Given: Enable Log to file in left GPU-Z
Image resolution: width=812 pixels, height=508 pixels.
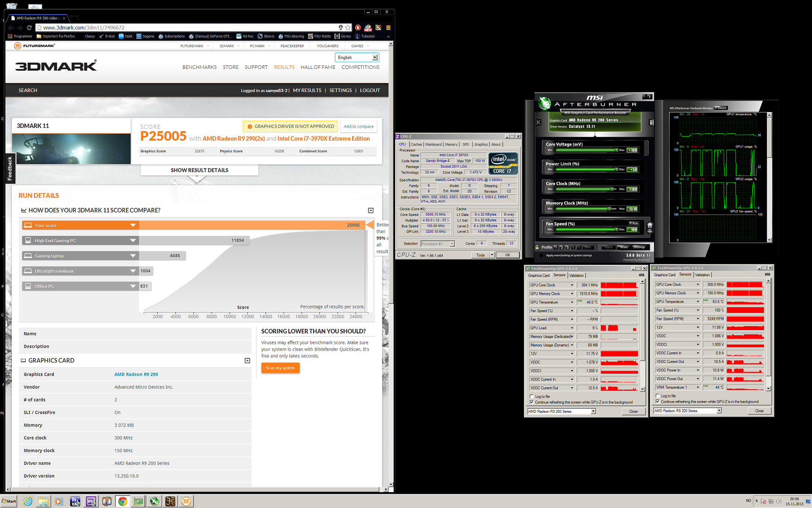Looking at the screenshot, I should click(532, 396).
